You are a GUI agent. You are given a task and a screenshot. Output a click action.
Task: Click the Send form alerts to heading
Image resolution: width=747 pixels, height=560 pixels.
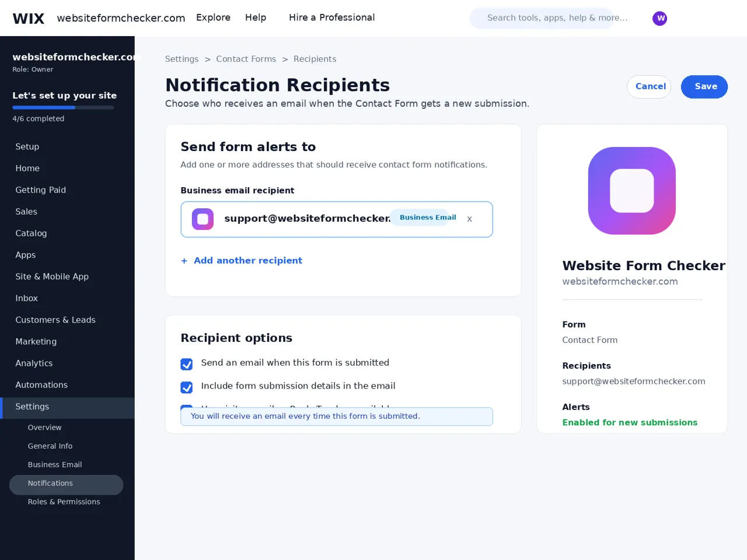248,147
